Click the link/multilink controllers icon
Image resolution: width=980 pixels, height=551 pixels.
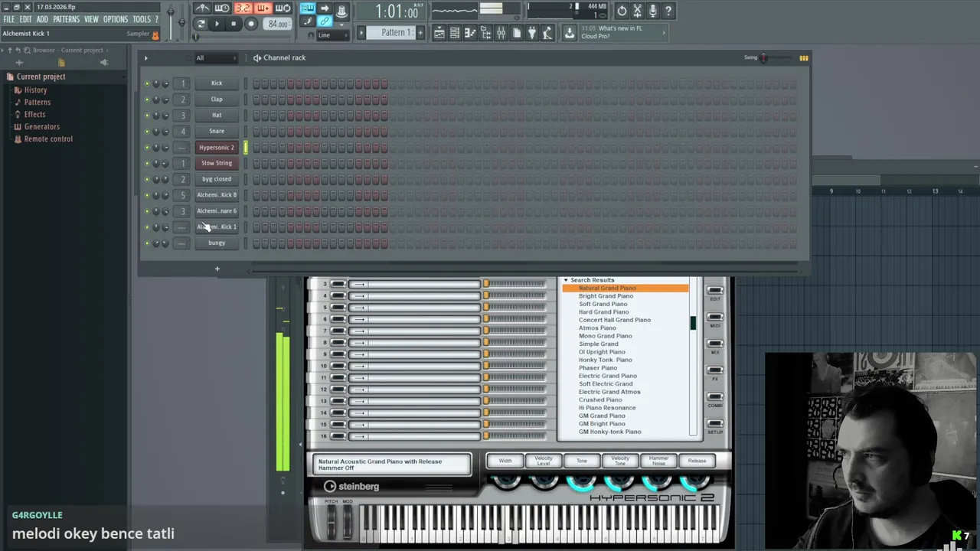coord(325,21)
